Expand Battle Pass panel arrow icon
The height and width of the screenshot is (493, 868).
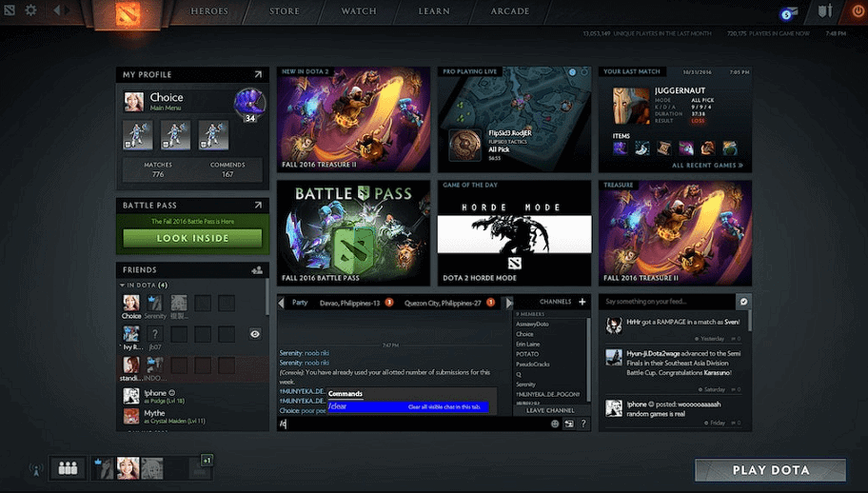coord(258,206)
